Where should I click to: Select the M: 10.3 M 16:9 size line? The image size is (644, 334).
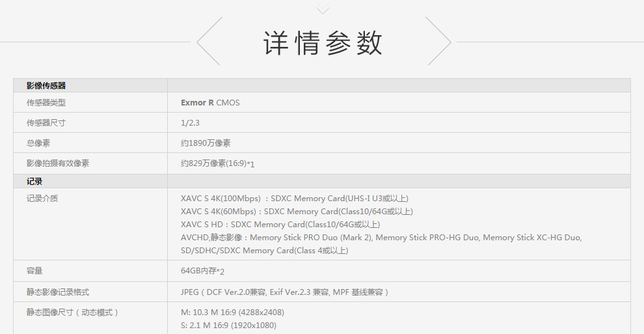click(x=232, y=312)
